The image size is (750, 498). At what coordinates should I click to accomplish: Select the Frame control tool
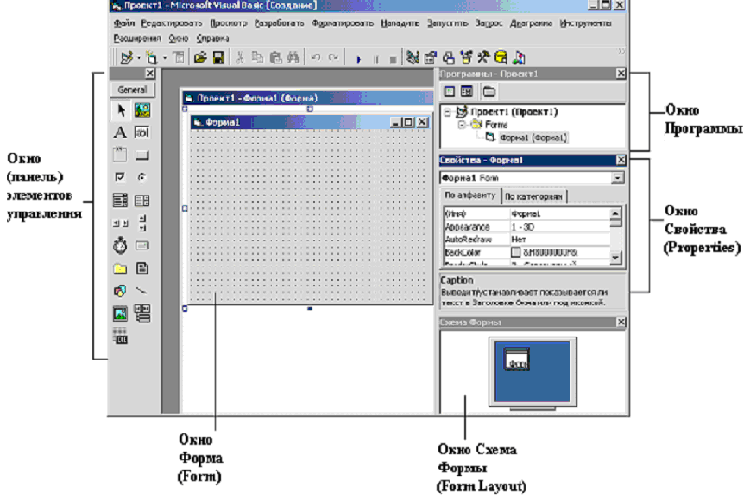click(x=120, y=155)
